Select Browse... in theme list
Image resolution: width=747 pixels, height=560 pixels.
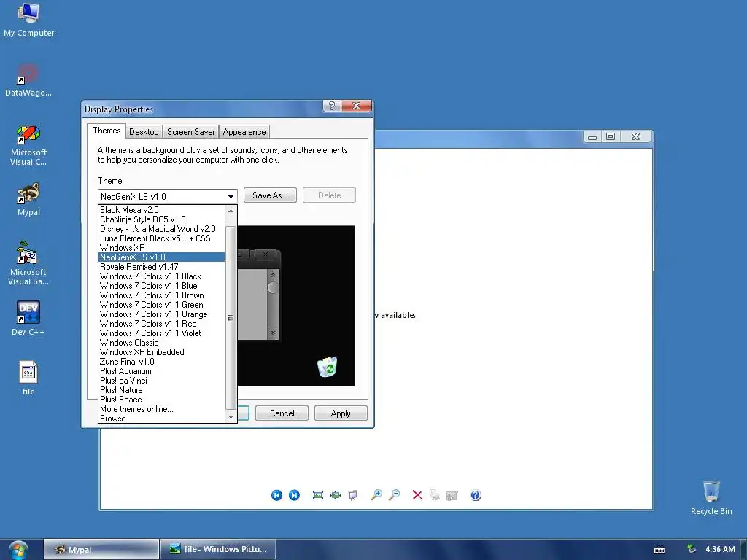[x=161, y=419]
